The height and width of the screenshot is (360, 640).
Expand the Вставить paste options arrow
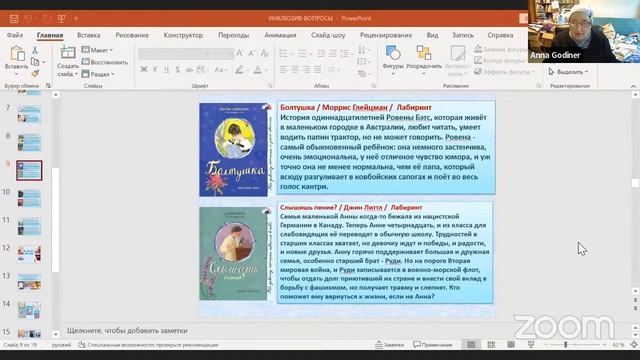point(16,74)
